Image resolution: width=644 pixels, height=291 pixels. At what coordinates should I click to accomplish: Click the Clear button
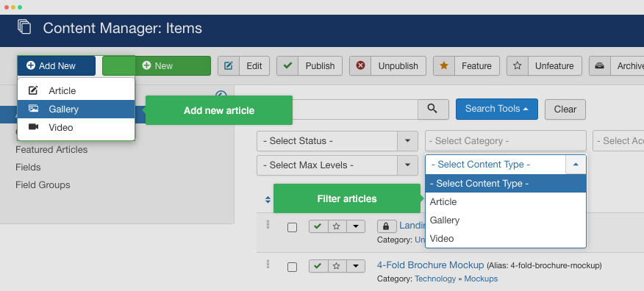(565, 109)
